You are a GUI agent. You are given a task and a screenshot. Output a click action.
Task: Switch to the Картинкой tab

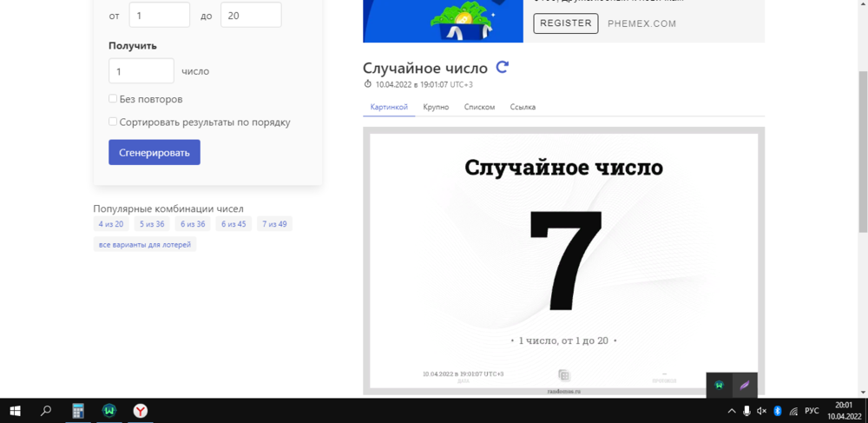(389, 107)
